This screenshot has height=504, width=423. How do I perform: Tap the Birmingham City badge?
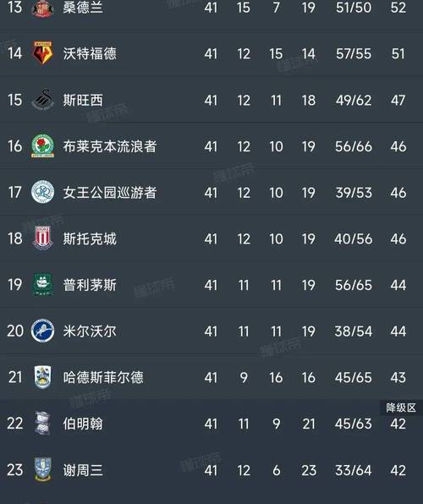43,424
